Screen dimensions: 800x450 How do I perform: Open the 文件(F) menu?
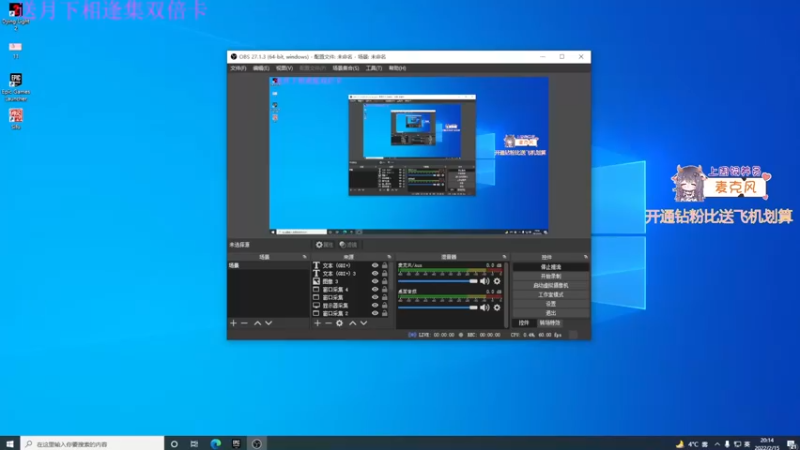tap(238, 68)
